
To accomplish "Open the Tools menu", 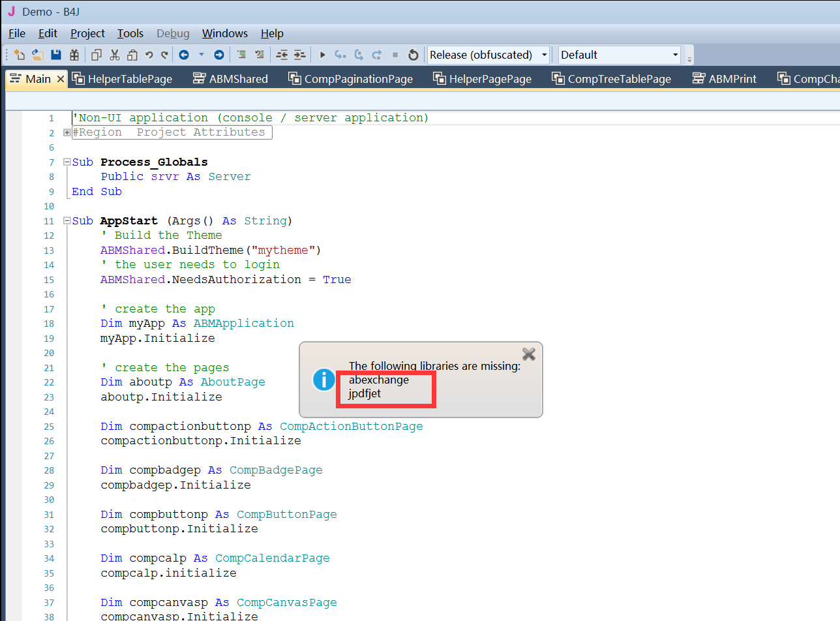I will 130,33.
